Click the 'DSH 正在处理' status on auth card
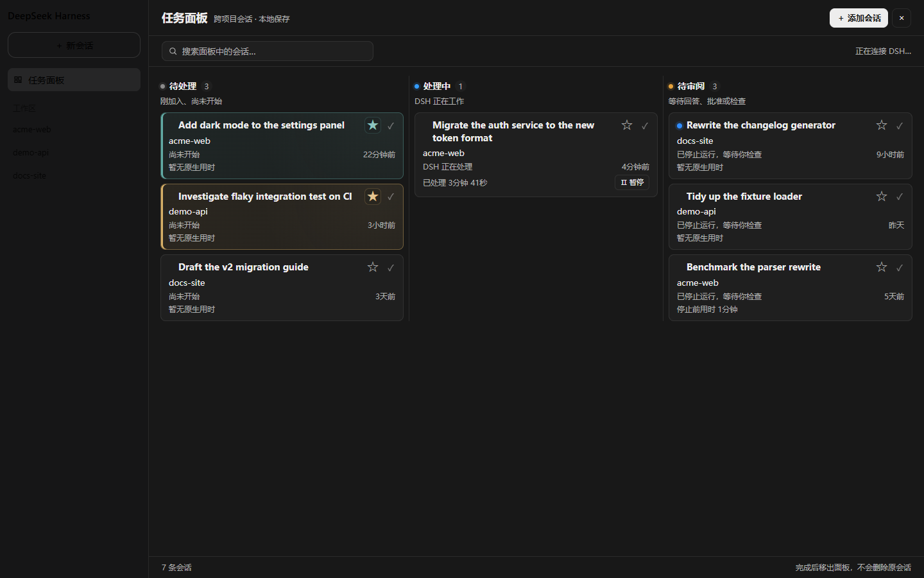Viewport: 924px width, 578px height. coord(447,167)
